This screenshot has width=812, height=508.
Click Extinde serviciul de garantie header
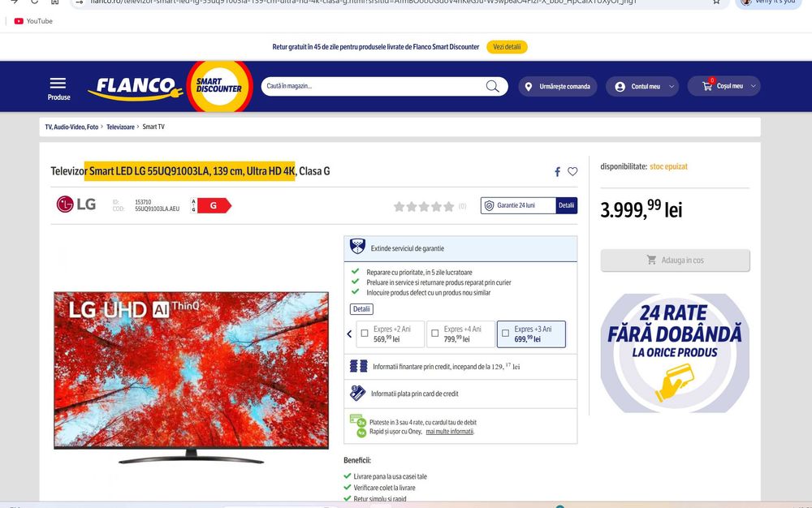tap(460, 248)
